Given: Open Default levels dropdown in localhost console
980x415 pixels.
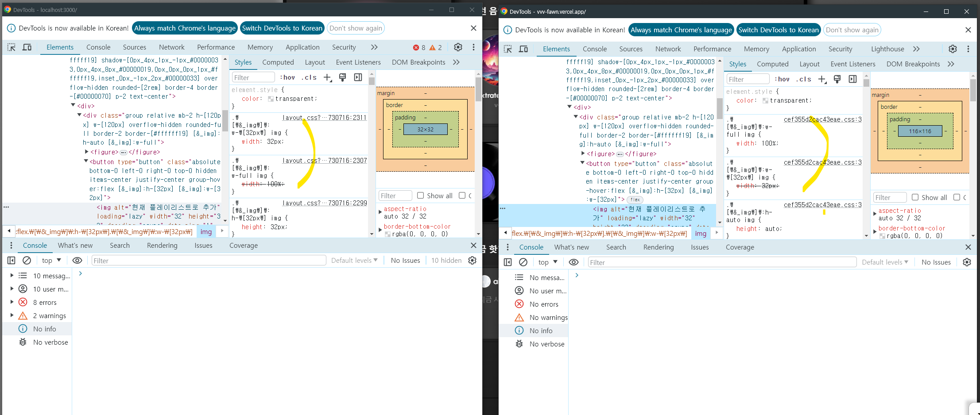Looking at the screenshot, I should 354,261.
